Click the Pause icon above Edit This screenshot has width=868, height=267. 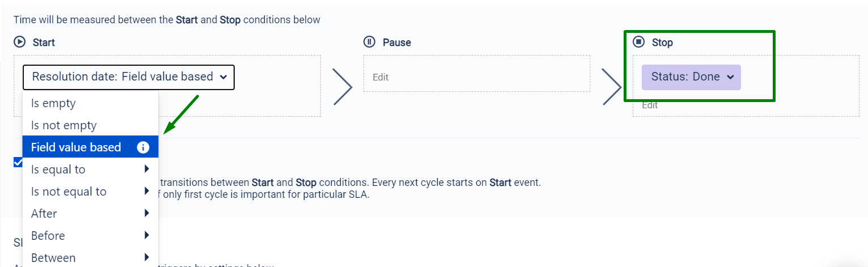370,42
